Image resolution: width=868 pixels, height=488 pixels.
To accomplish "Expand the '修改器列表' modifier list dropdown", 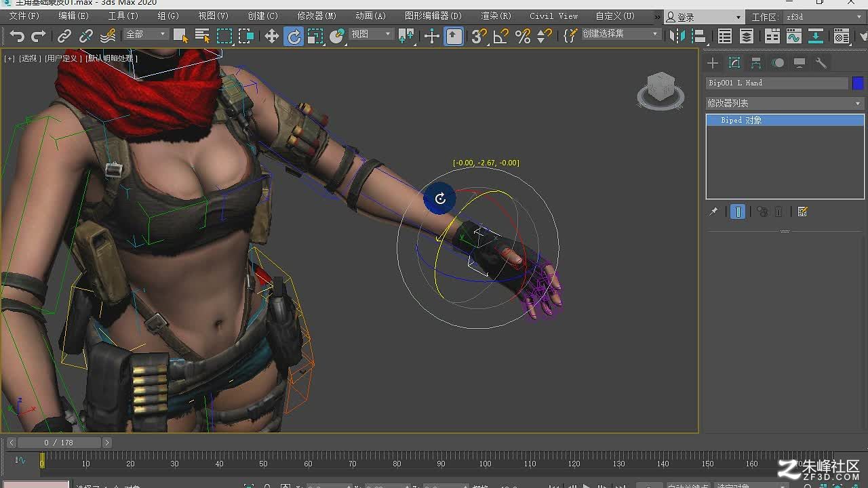I will pyautogui.click(x=785, y=103).
